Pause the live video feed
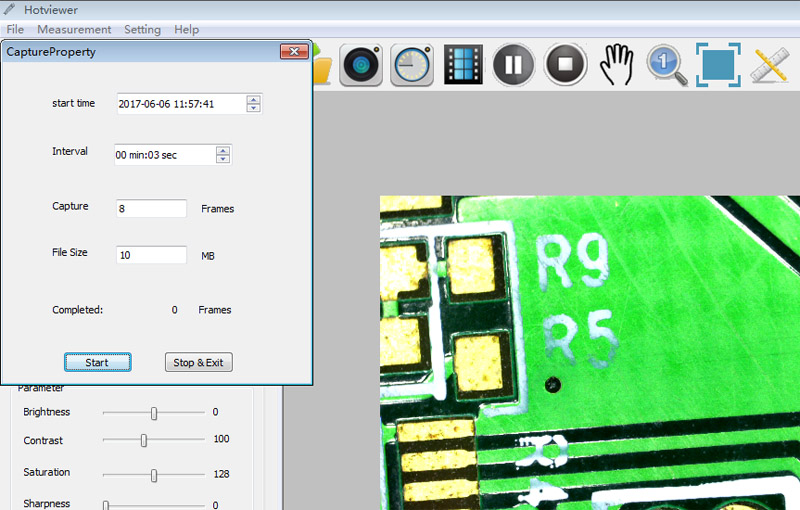This screenshot has height=510, width=800. (x=514, y=66)
